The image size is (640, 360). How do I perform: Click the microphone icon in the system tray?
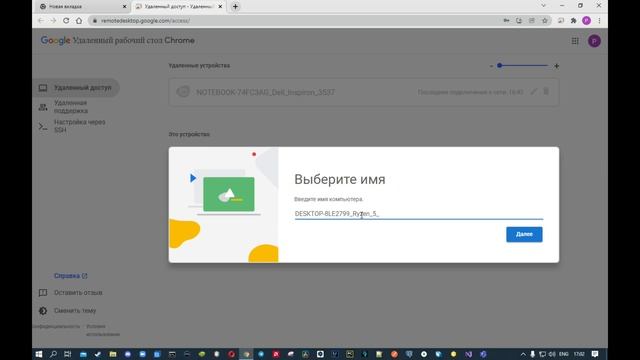[533, 354]
